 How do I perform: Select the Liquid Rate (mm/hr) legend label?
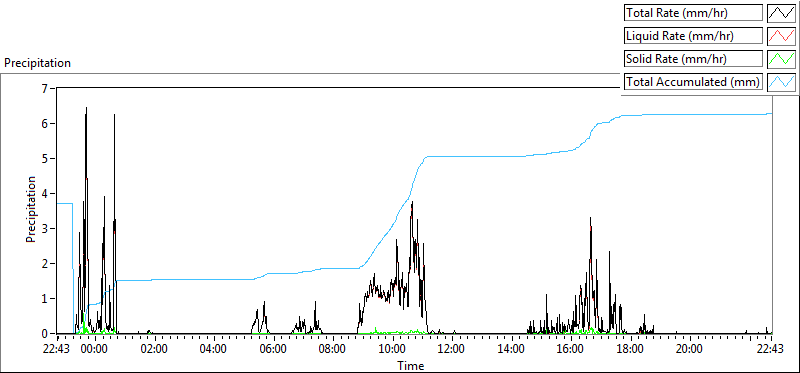(694, 36)
